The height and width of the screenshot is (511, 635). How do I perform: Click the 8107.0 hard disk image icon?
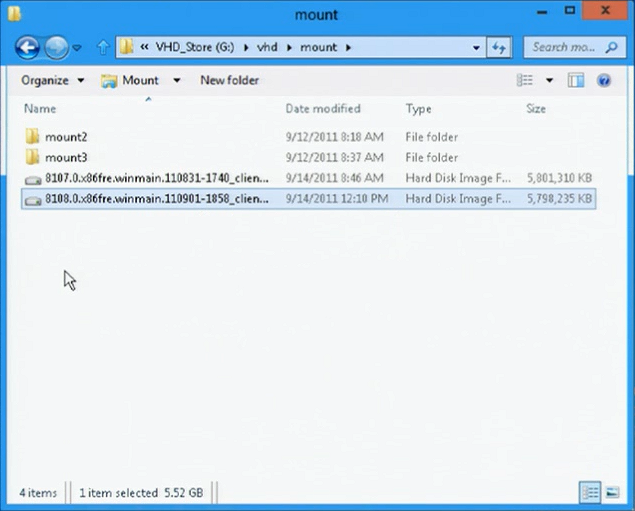(33, 180)
